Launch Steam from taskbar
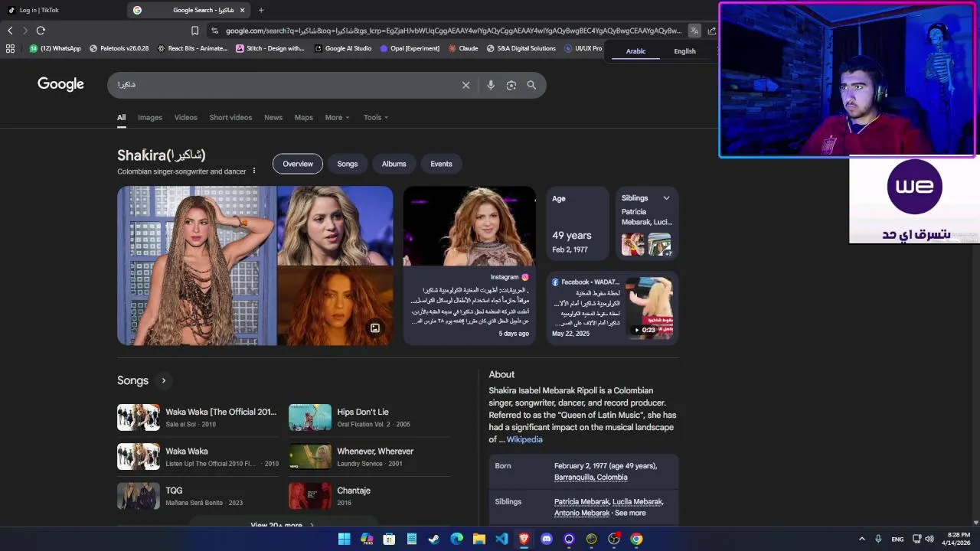Viewport: 980px width, 551px height. click(x=433, y=539)
